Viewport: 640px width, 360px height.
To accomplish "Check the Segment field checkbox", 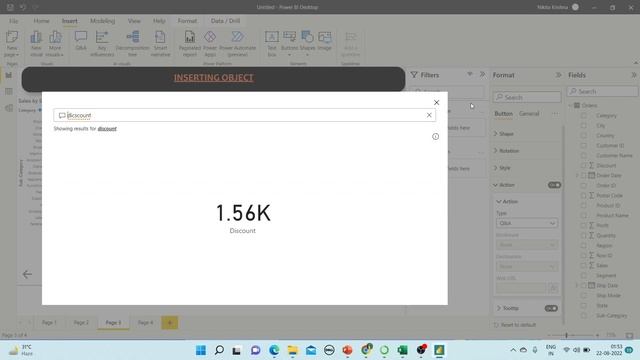I will [584, 276].
